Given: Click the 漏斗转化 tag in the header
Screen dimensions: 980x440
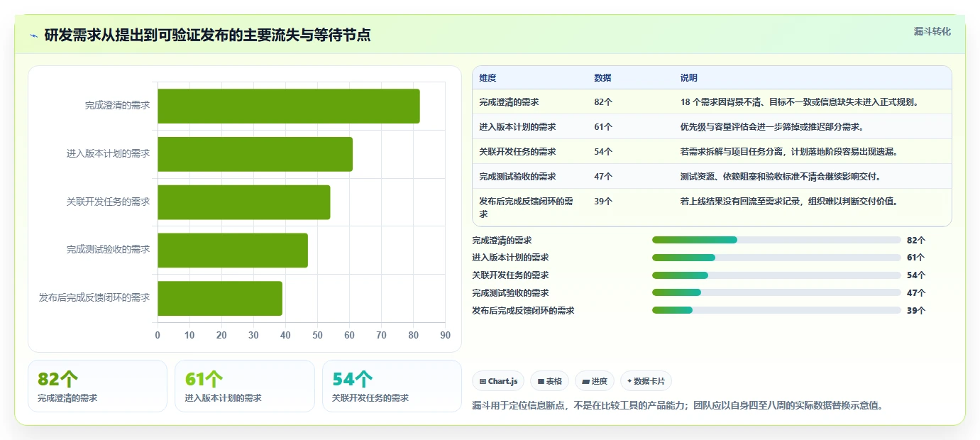Looking at the screenshot, I should (932, 31).
